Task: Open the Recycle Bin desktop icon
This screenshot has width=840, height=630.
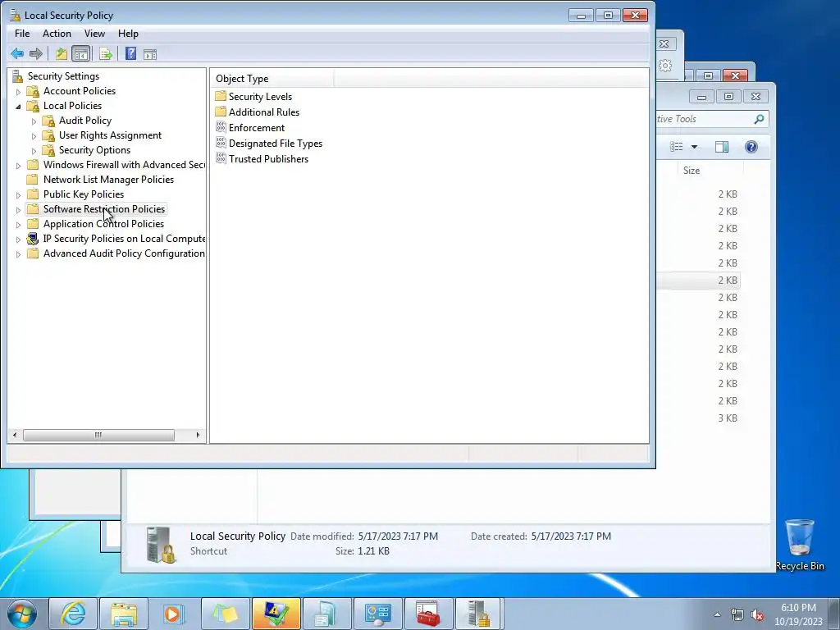Action: click(x=800, y=545)
